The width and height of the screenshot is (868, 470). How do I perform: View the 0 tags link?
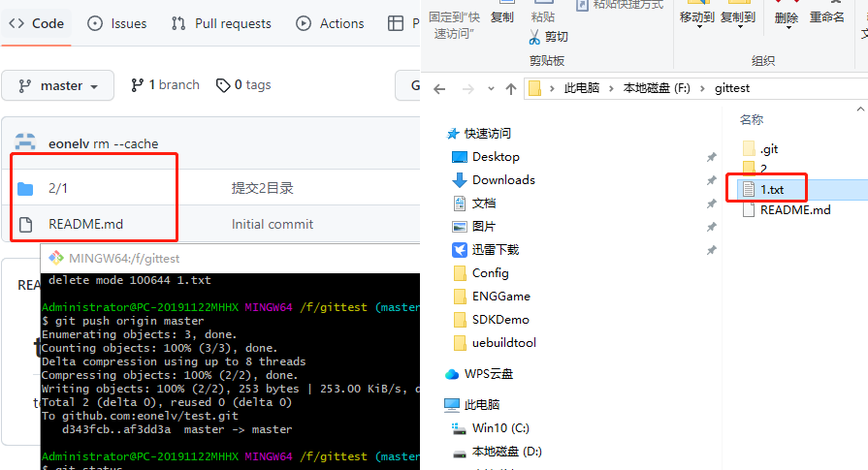point(243,85)
